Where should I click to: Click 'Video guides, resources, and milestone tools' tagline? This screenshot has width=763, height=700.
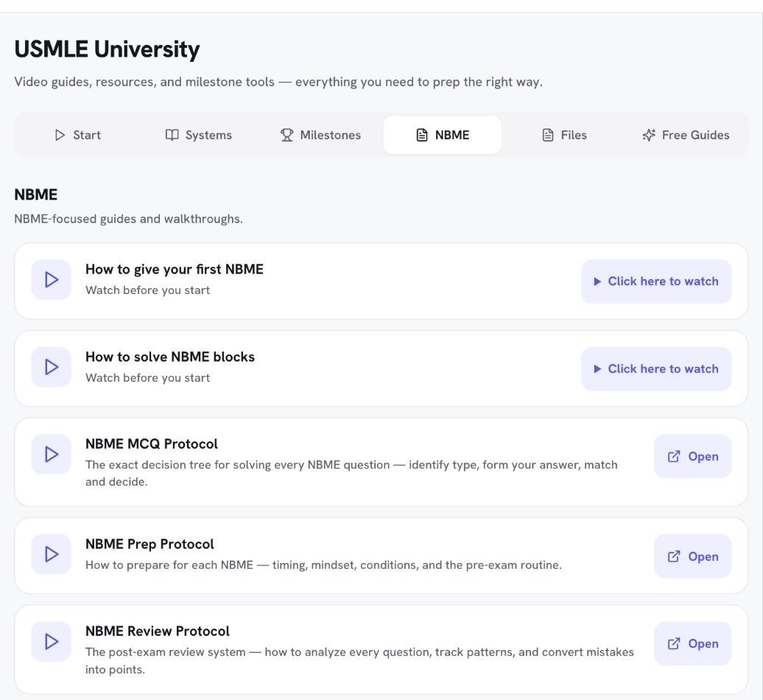coord(278,82)
